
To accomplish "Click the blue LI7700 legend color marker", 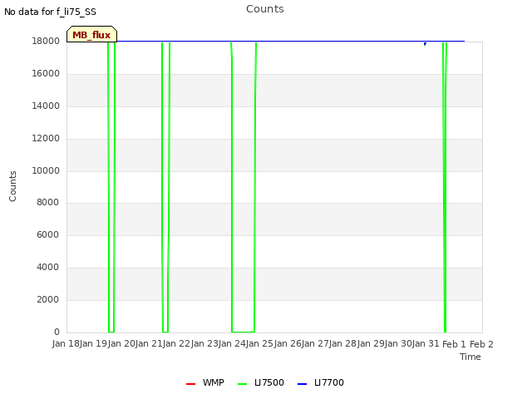I will [x=302, y=384].
